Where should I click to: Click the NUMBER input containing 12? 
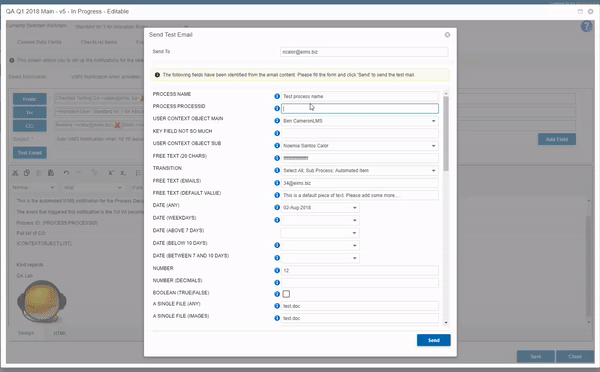(360, 271)
